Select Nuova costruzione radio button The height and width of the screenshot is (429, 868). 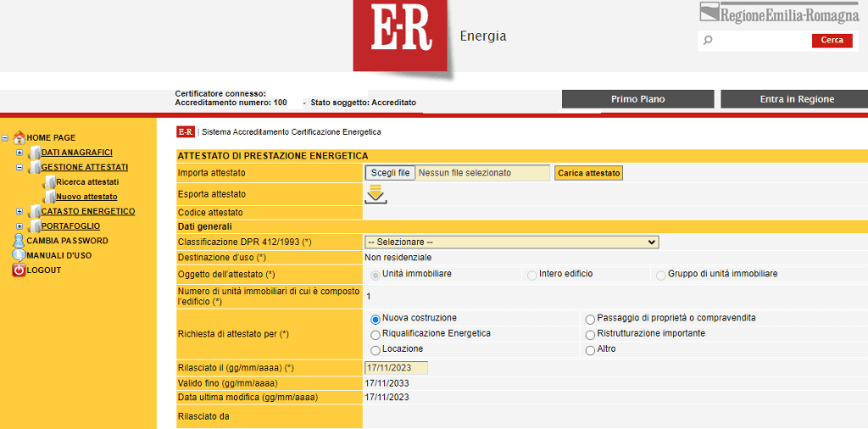[376, 320]
